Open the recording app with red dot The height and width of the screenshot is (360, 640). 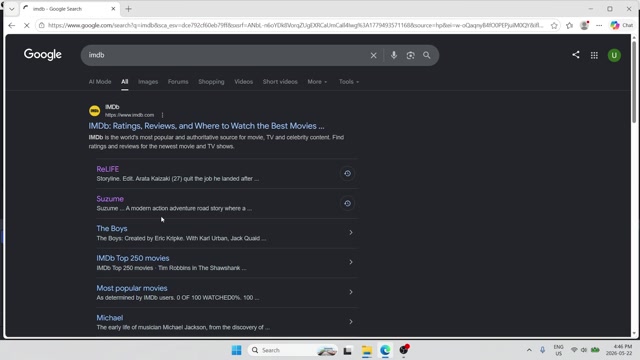pyautogui.click(x=404, y=350)
